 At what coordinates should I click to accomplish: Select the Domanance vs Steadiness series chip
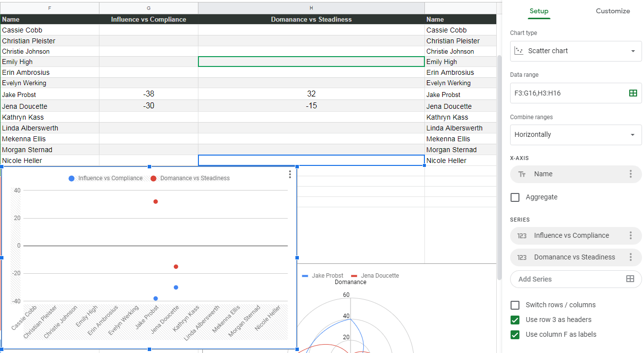tap(576, 257)
